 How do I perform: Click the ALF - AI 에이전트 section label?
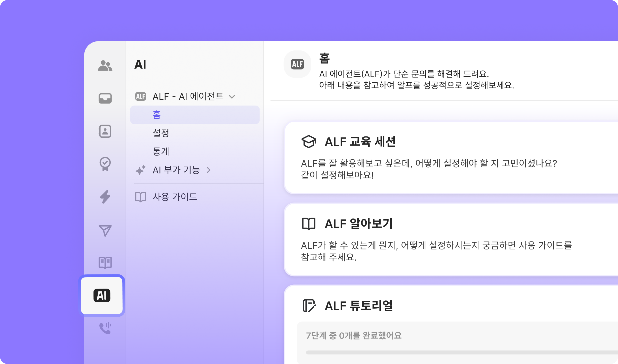tap(188, 97)
